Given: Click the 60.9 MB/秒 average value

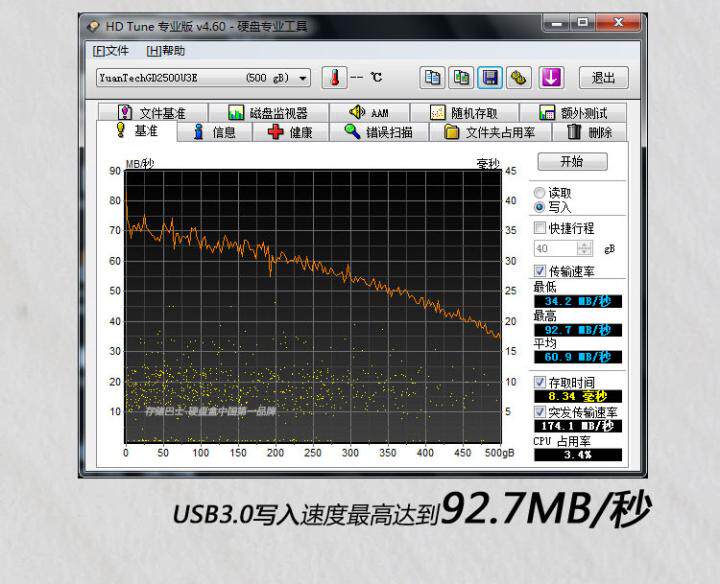Looking at the screenshot, I should click(x=578, y=357).
